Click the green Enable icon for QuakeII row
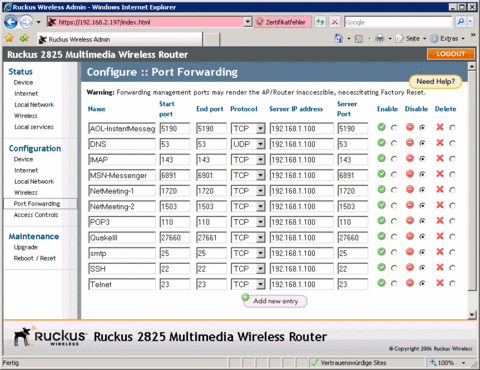This screenshot has height=370, width=480. 381,236
